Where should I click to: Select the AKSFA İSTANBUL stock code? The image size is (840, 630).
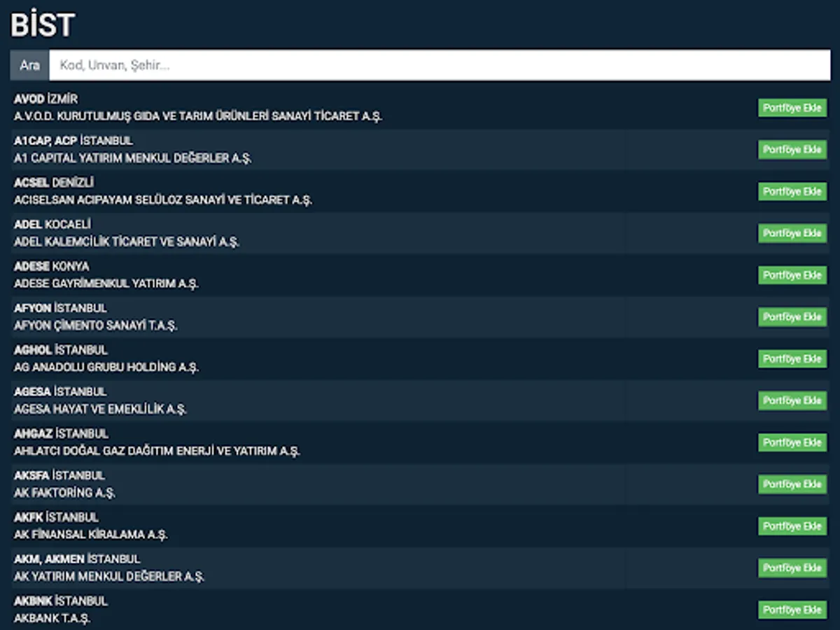59,475
